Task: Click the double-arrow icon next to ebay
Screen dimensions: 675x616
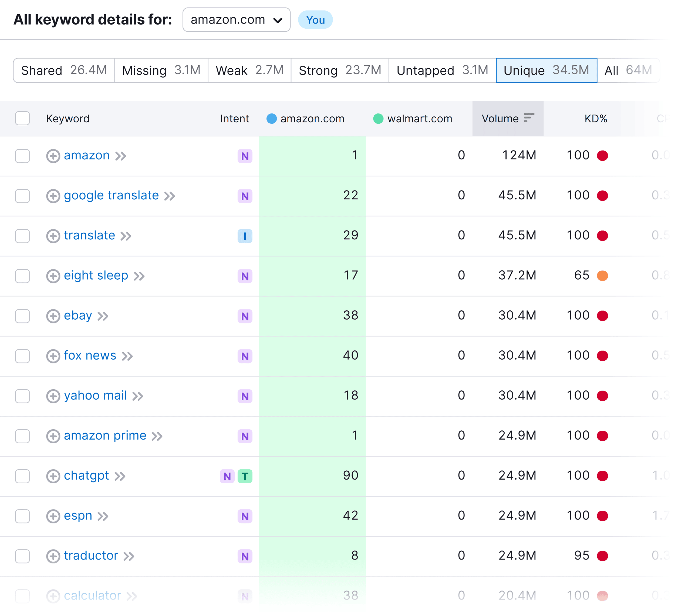Action: pyautogui.click(x=103, y=316)
